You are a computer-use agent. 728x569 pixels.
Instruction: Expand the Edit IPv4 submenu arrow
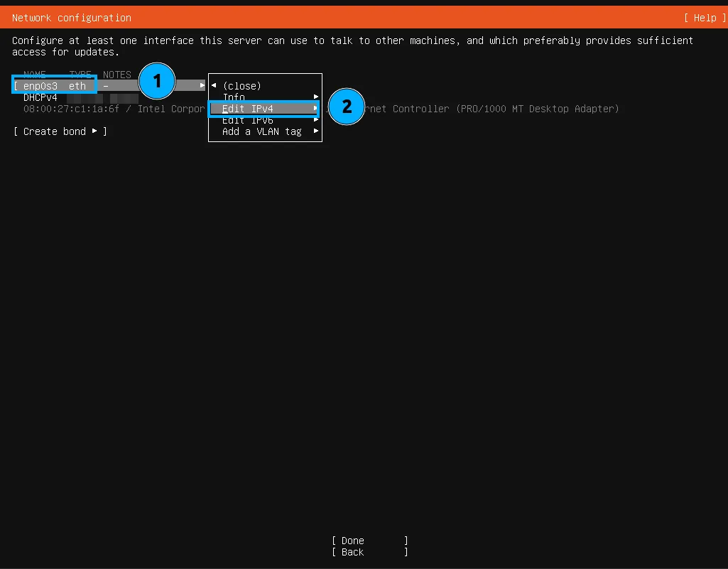[315, 109]
